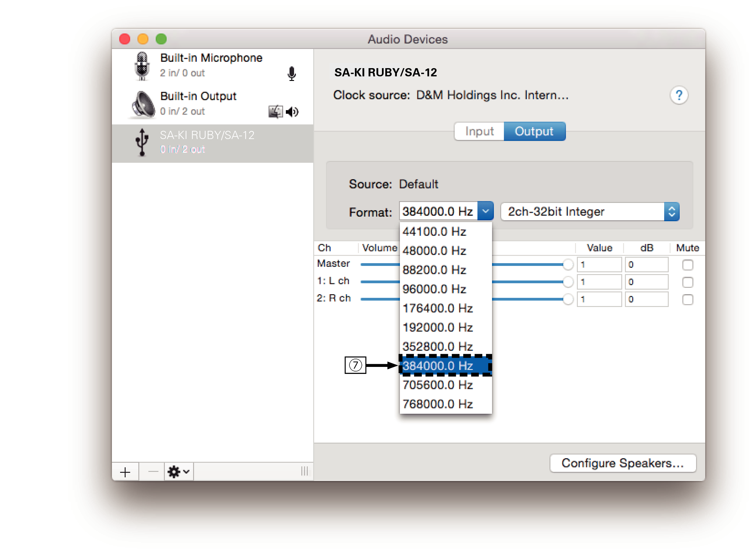
Task: Open the help question mark button
Action: pyautogui.click(x=678, y=96)
